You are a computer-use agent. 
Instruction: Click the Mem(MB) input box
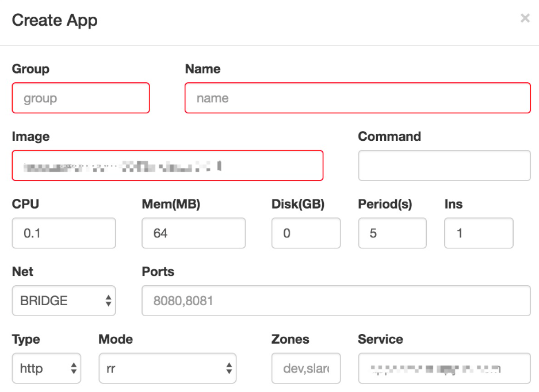[193, 233]
